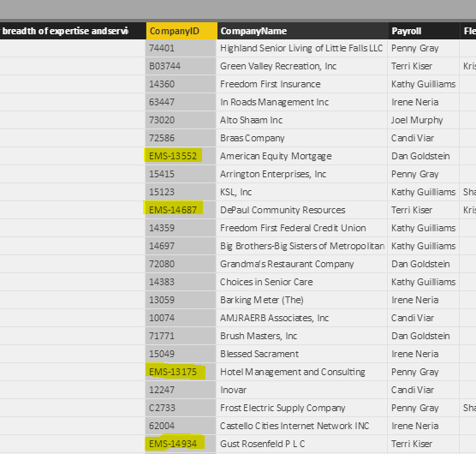The width and height of the screenshot is (476, 454).
Task: Click CompanyID cell 72080
Action: [x=181, y=264]
